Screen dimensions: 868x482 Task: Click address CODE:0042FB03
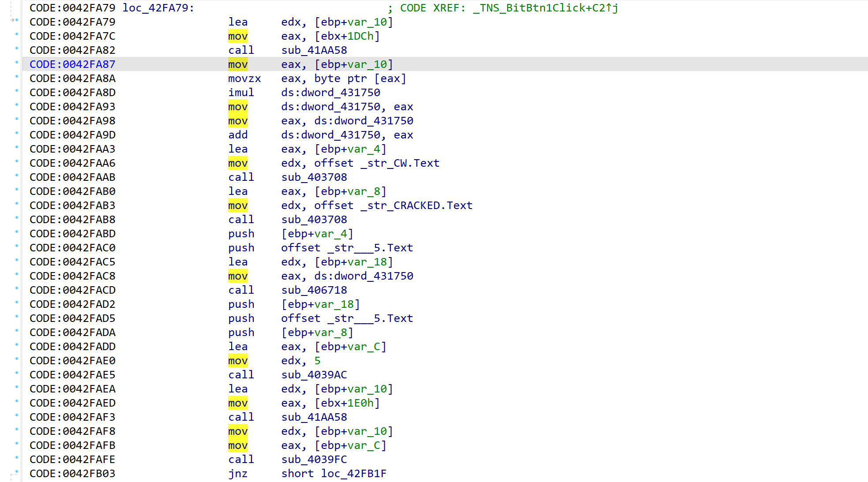[72, 474]
